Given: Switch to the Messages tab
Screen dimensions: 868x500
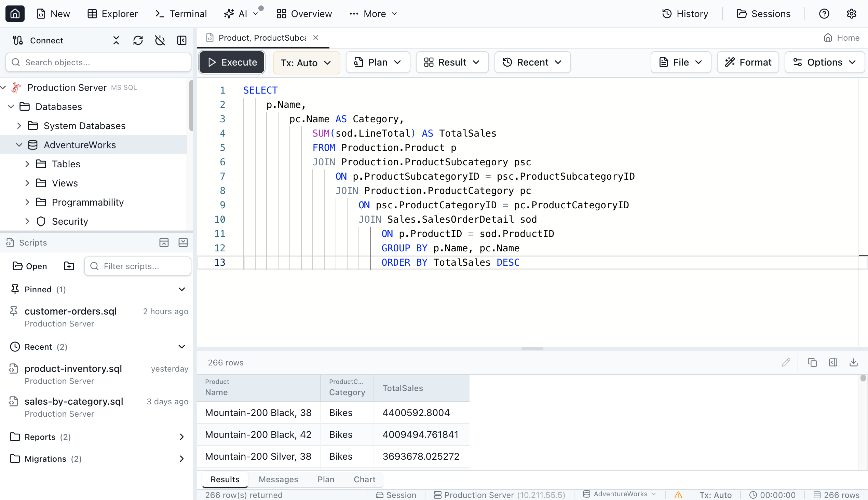Looking at the screenshot, I should coord(278,480).
